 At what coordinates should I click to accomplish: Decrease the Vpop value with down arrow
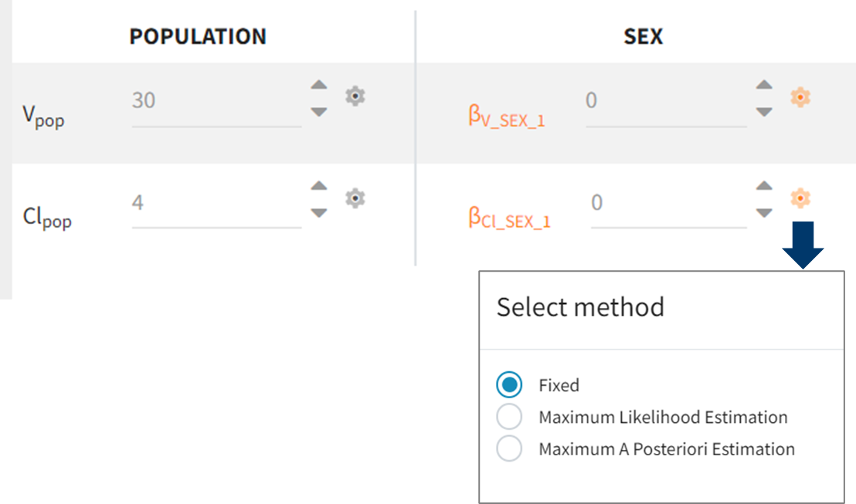319,112
